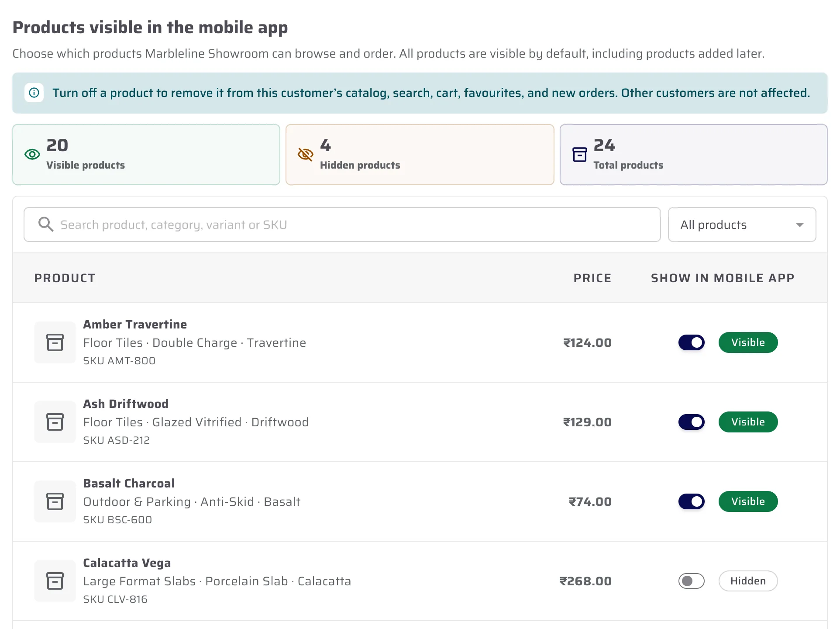Click the Calacatta Vega product name
Image resolution: width=840 pixels, height=629 pixels.
pyautogui.click(x=127, y=563)
